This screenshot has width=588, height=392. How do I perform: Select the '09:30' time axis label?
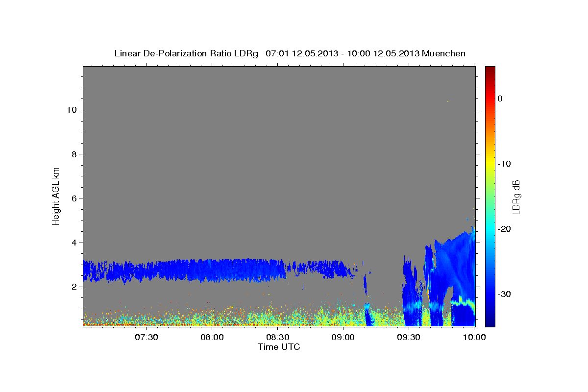coord(409,337)
